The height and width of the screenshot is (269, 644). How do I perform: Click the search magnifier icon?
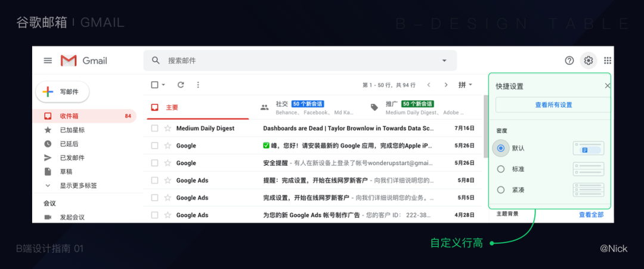point(156,60)
